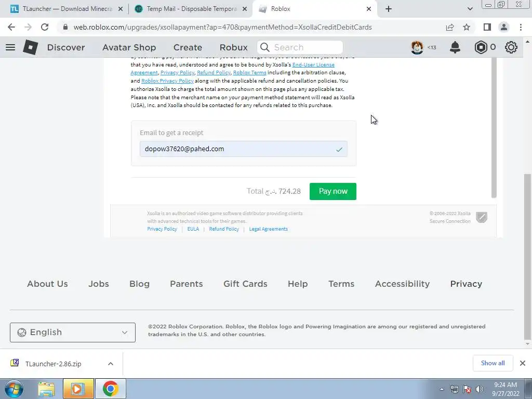Image resolution: width=532 pixels, height=399 pixels.
Task: Open the Accessibility footer link
Action: tap(403, 284)
